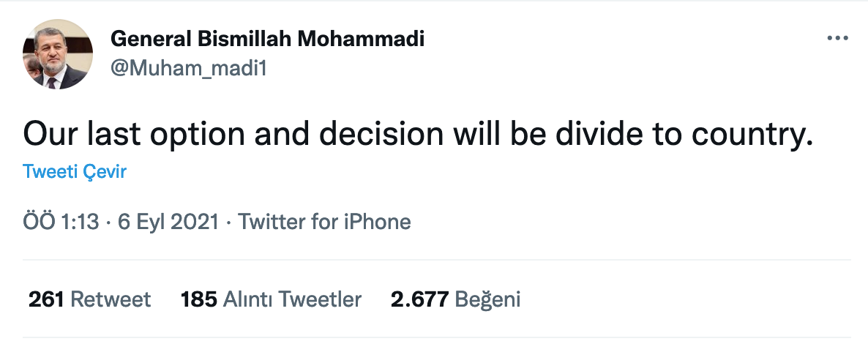868x344 pixels.
Task: Open the Twitter for iPhone source link
Action: tap(324, 222)
